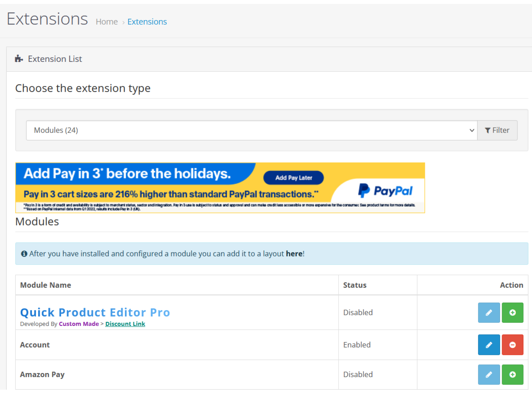
Task: Open the Quick Product Editor Pro title link
Action: click(95, 312)
